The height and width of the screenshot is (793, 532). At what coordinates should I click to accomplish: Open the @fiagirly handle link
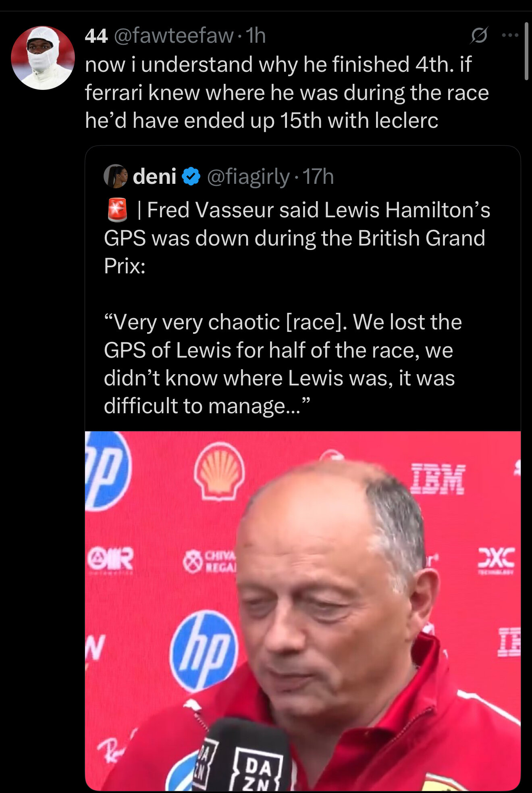[x=248, y=177]
